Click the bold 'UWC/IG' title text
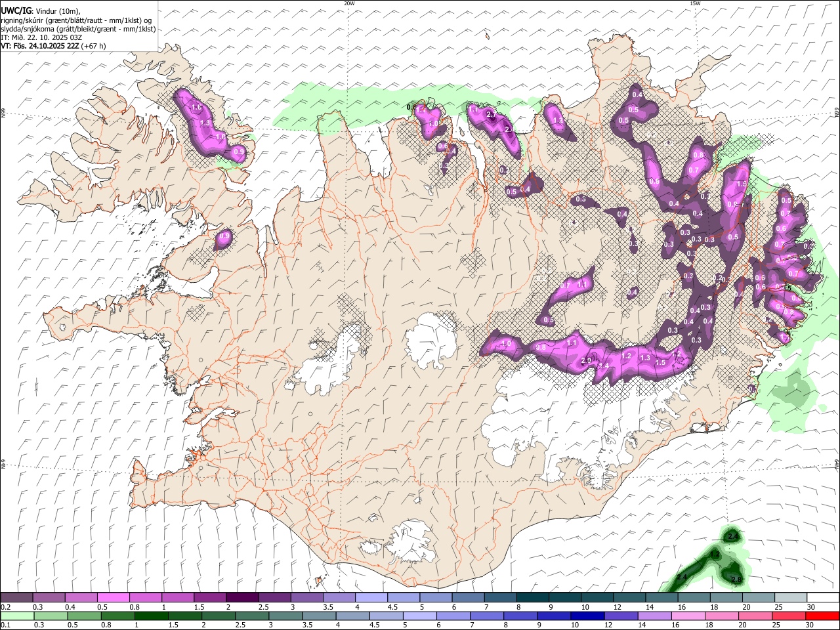 (16, 11)
